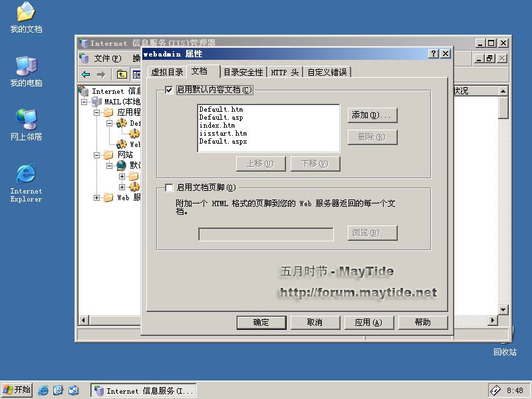This screenshot has height=399, width=532.
Task: Open 我的电脑 desktop icon
Action: 26,70
